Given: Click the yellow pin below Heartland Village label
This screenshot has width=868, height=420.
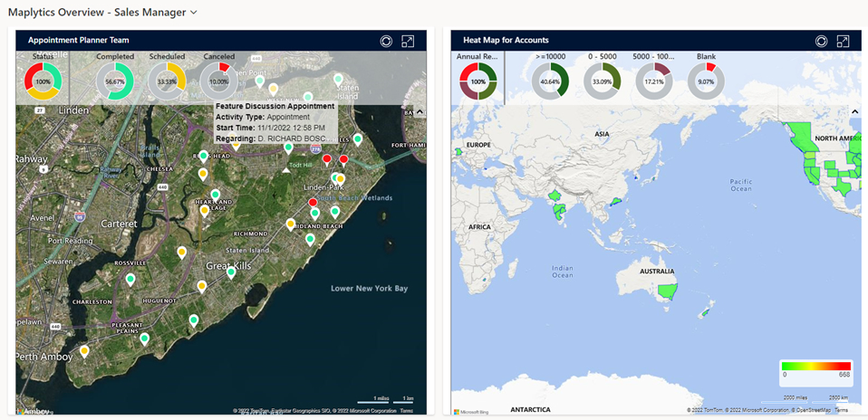Looking at the screenshot, I should point(204,212).
